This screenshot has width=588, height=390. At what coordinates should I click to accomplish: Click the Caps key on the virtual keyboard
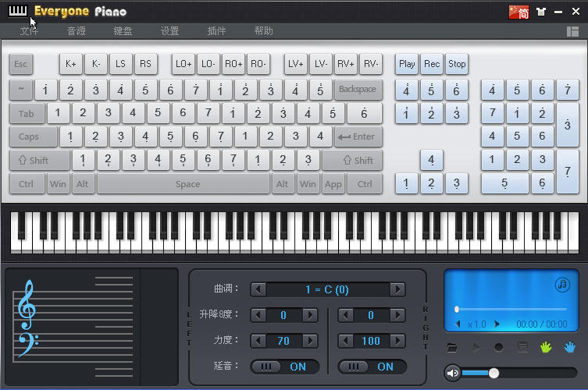point(34,136)
